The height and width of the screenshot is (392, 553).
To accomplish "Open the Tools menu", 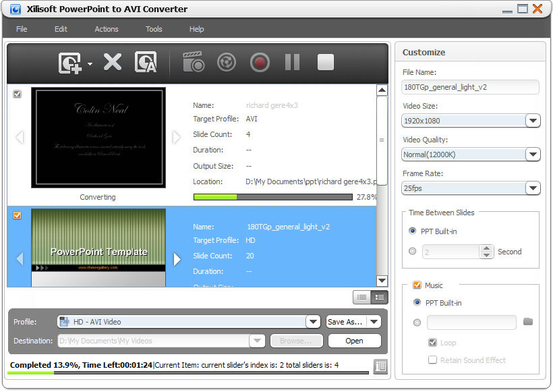I will [x=154, y=29].
